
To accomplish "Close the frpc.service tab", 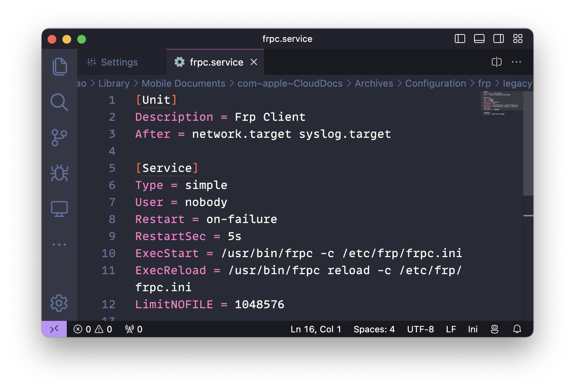I will point(254,62).
